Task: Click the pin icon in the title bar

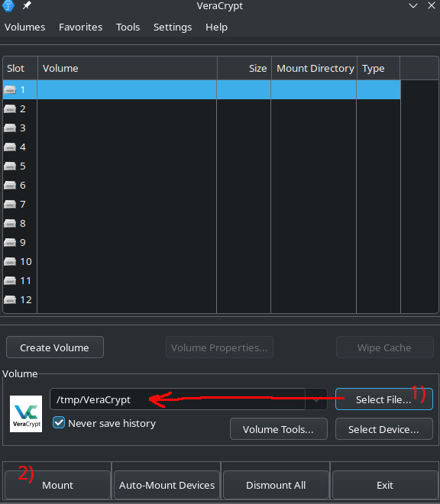Action: (x=27, y=5)
